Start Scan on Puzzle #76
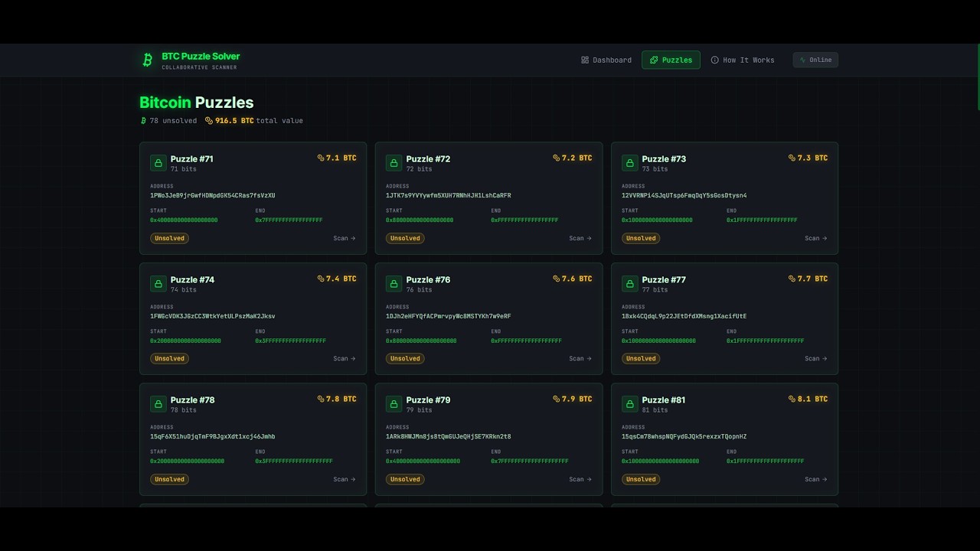 point(580,358)
